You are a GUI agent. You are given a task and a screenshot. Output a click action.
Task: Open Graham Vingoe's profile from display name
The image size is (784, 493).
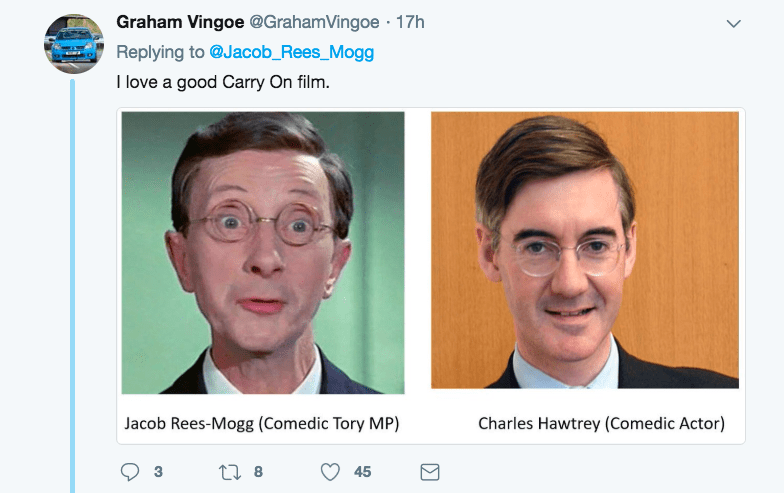click(180, 22)
